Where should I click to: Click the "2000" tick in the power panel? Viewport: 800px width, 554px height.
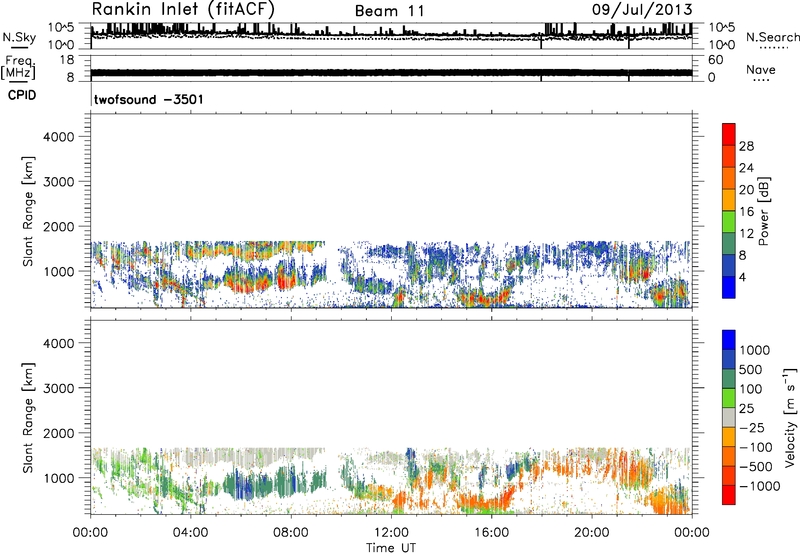pos(59,226)
